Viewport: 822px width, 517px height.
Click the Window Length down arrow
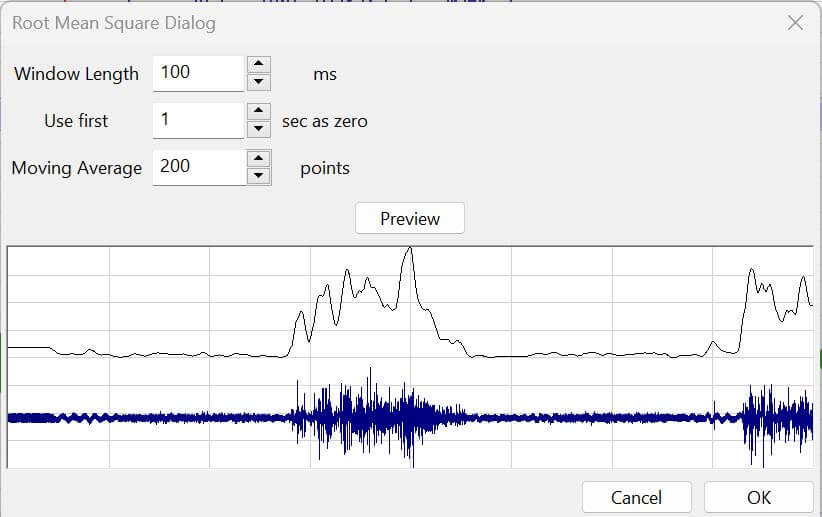pyautogui.click(x=259, y=81)
